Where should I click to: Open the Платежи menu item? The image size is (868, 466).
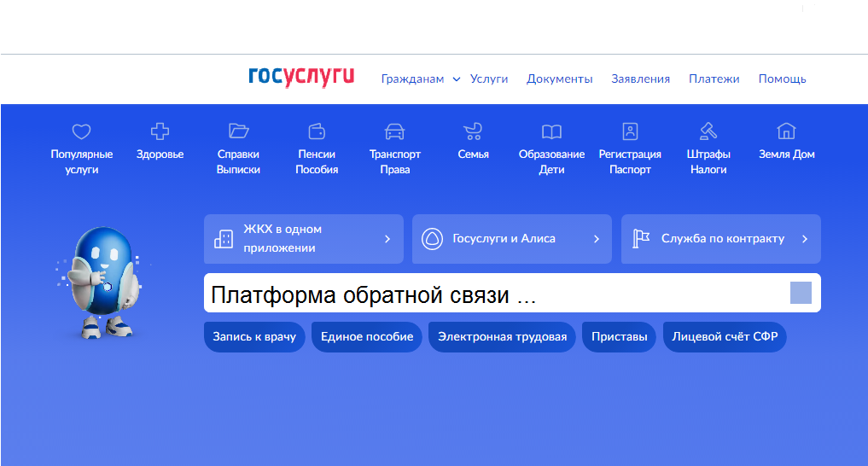(714, 79)
